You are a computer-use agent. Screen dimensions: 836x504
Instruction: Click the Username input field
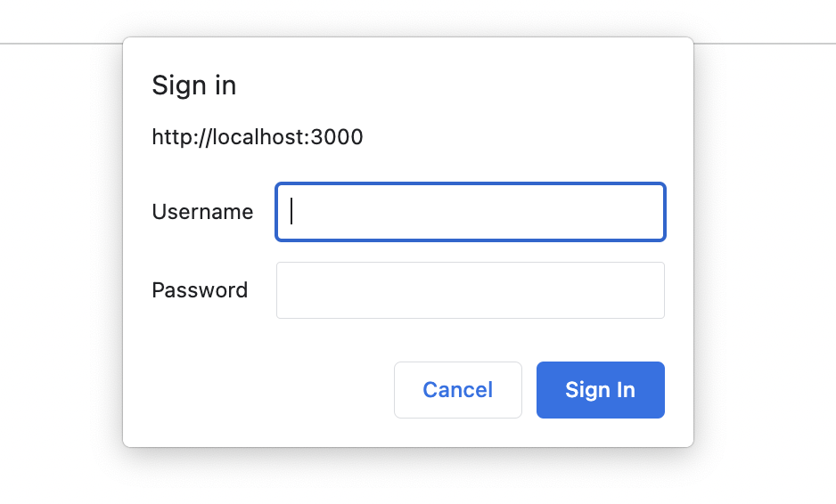click(x=470, y=212)
